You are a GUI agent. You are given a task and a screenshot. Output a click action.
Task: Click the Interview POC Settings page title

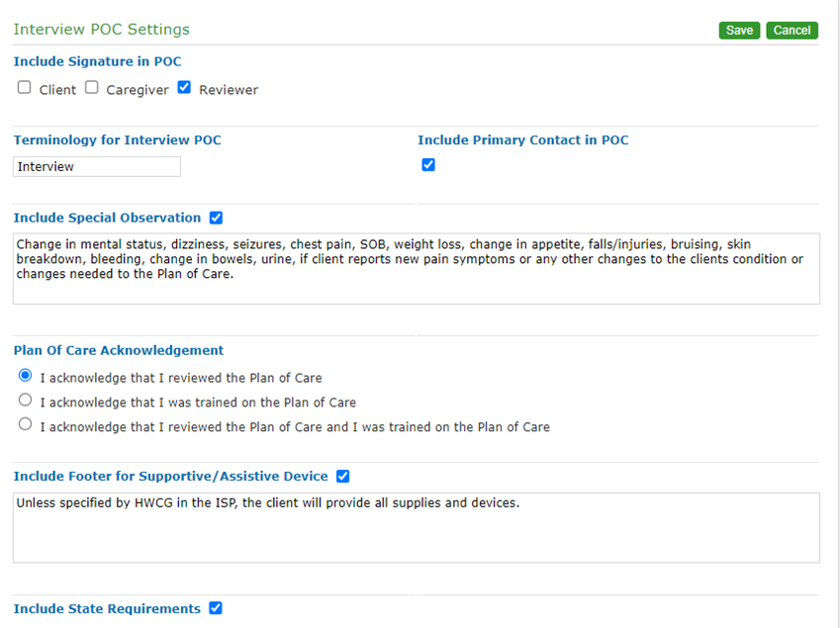click(x=101, y=30)
